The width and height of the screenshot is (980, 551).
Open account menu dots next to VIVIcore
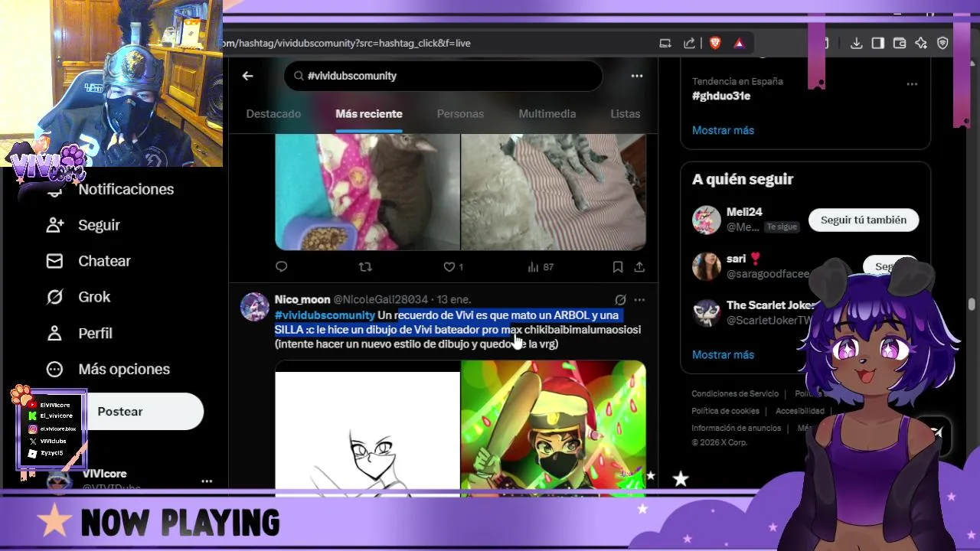tap(207, 481)
